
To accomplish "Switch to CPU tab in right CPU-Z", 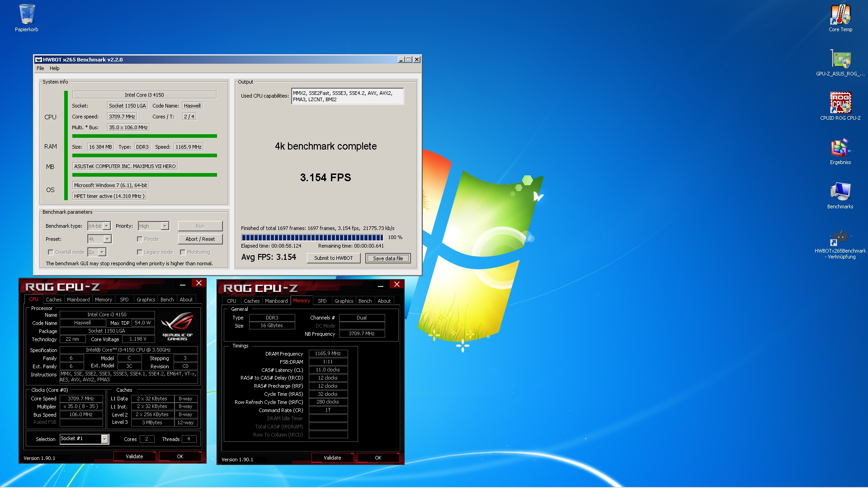I will (x=232, y=301).
